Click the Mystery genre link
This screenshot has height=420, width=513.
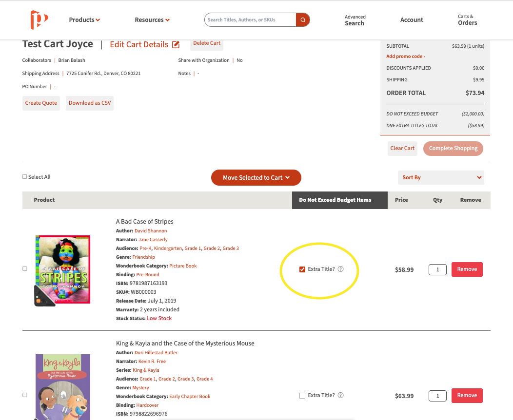pos(140,388)
